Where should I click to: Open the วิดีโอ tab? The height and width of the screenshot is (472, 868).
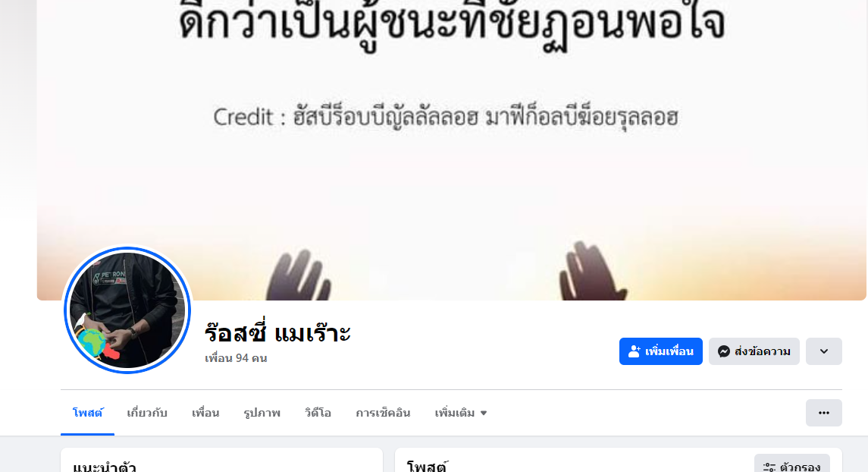(318, 413)
